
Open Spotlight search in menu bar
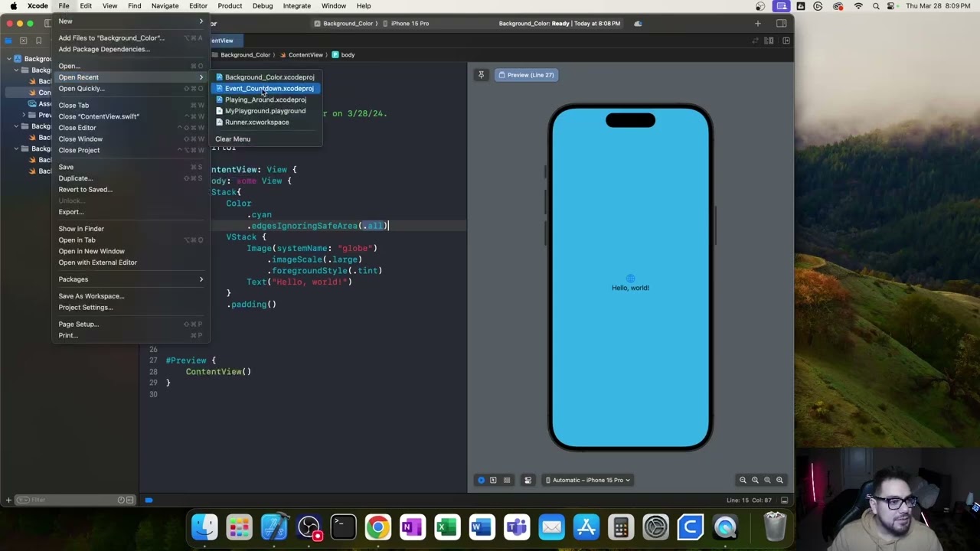click(x=876, y=6)
